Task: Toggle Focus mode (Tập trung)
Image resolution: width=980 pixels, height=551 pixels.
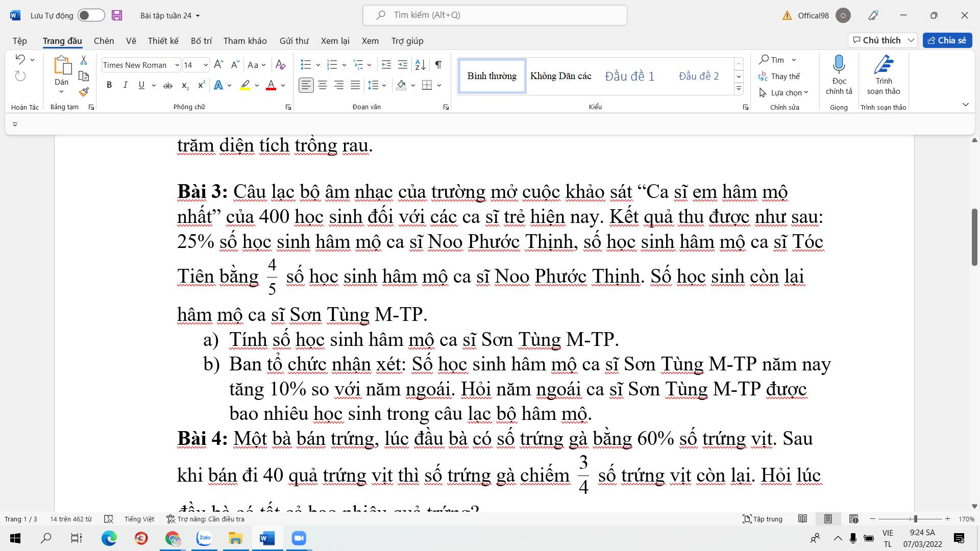Action: (x=763, y=519)
